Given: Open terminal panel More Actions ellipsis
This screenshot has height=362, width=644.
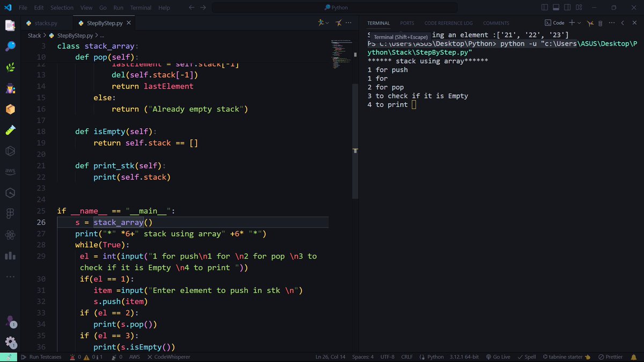Looking at the screenshot, I should tap(611, 23).
